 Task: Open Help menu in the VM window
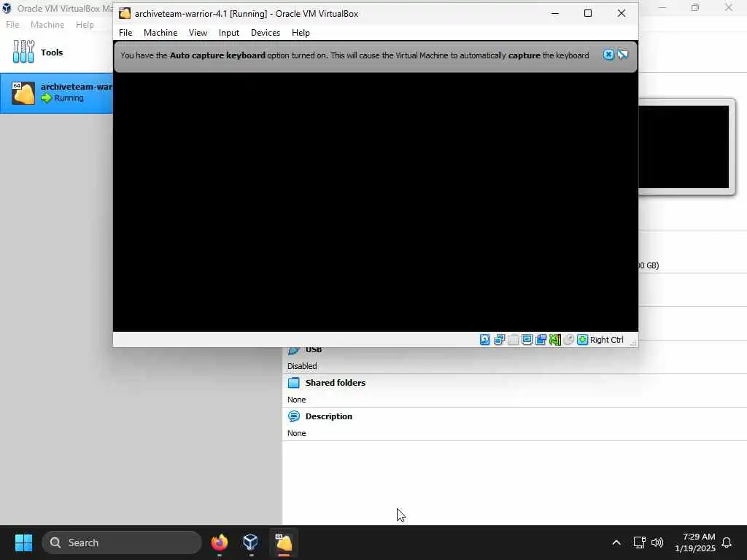coord(301,32)
